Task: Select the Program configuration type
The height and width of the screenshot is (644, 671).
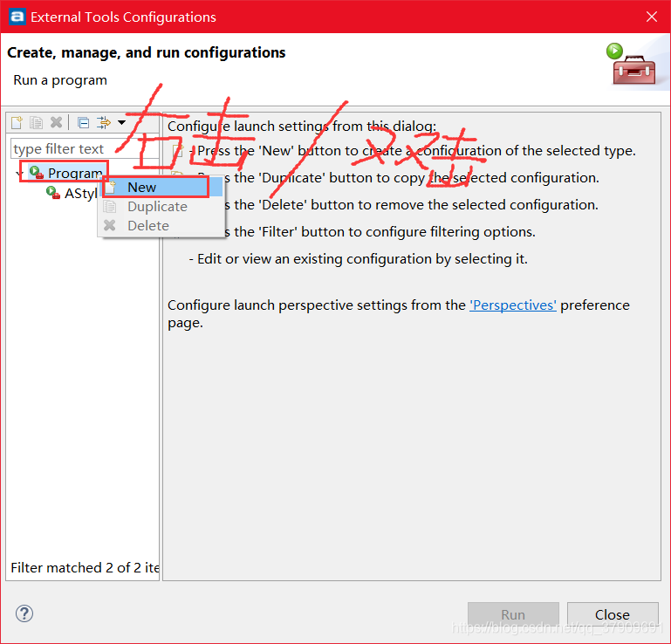Action: (75, 173)
